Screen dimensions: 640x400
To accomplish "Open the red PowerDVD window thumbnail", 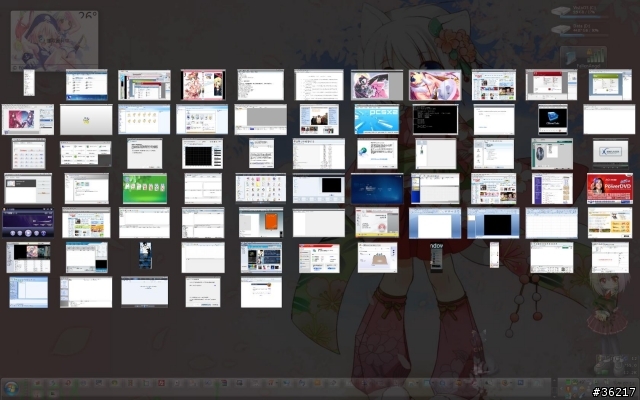I will point(610,189).
